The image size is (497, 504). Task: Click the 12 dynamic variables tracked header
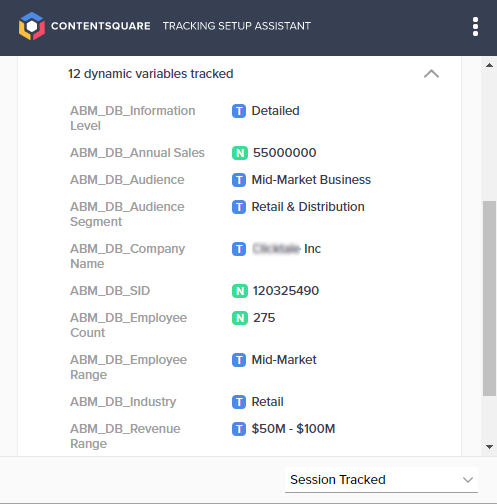151,74
